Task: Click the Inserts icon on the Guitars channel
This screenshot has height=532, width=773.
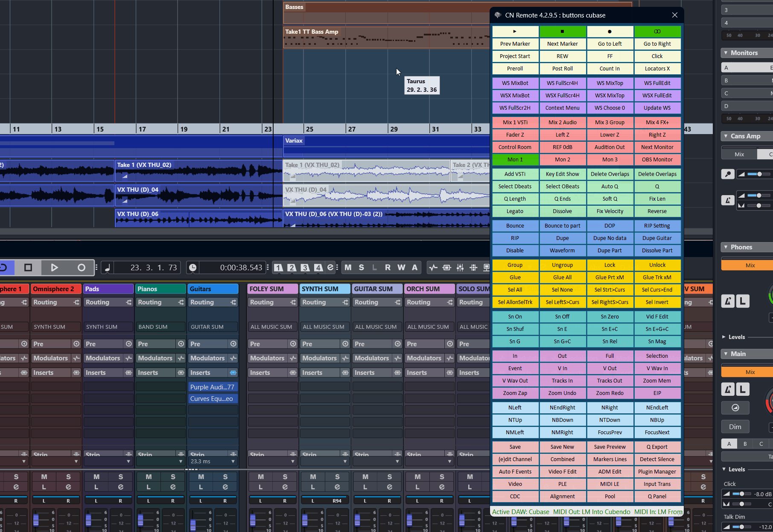Action: (x=233, y=373)
